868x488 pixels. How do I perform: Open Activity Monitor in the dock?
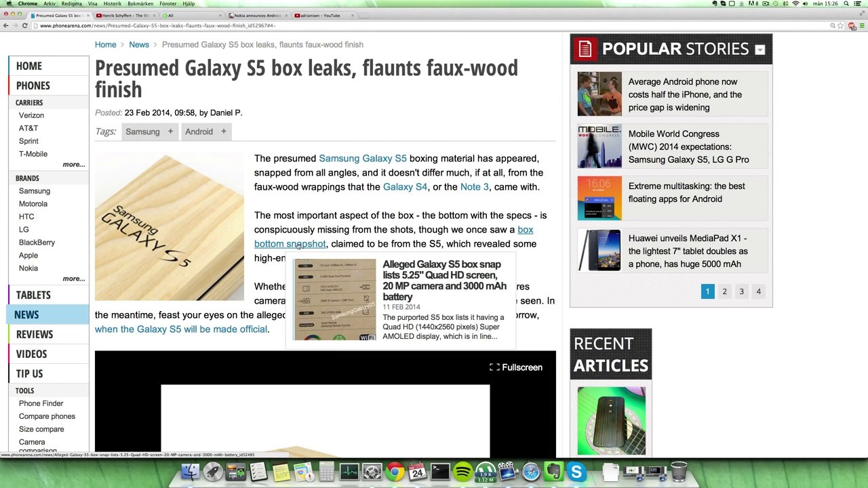click(x=349, y=471)
